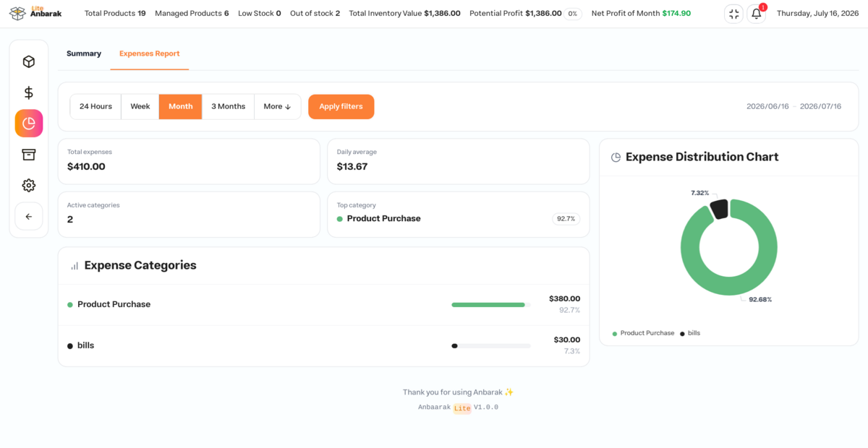Click the Expense Categories heading
This screenshot has height=448, width=868.
pos(140,266)
